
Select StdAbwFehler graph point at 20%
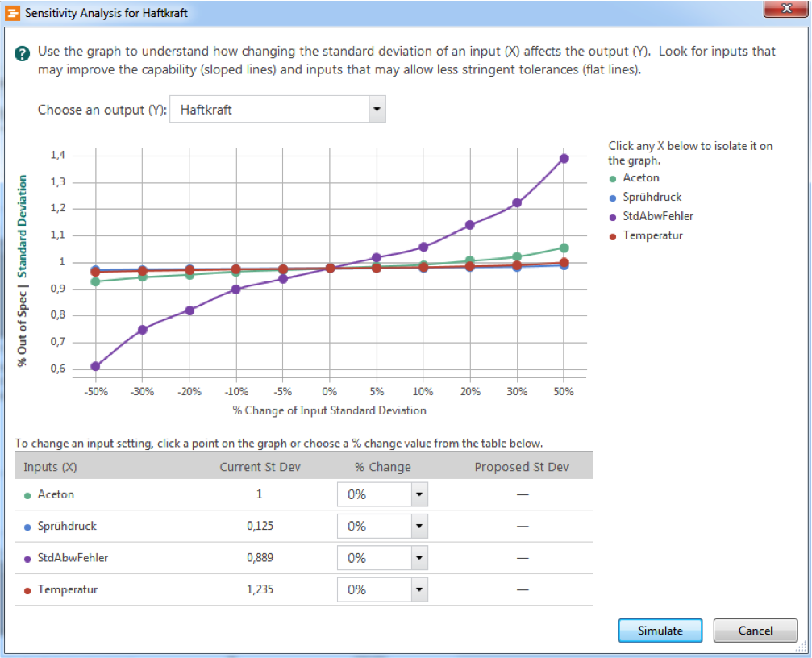coord(469,225)
